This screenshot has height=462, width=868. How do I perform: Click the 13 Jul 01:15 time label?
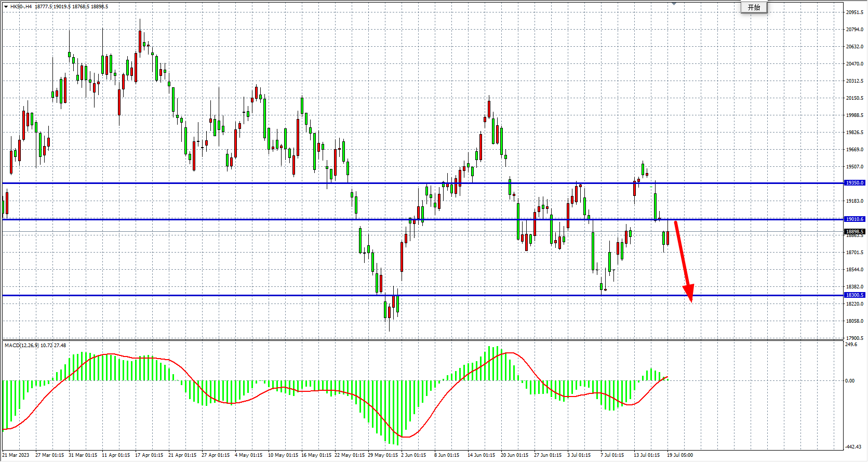(x=646, y=455)
